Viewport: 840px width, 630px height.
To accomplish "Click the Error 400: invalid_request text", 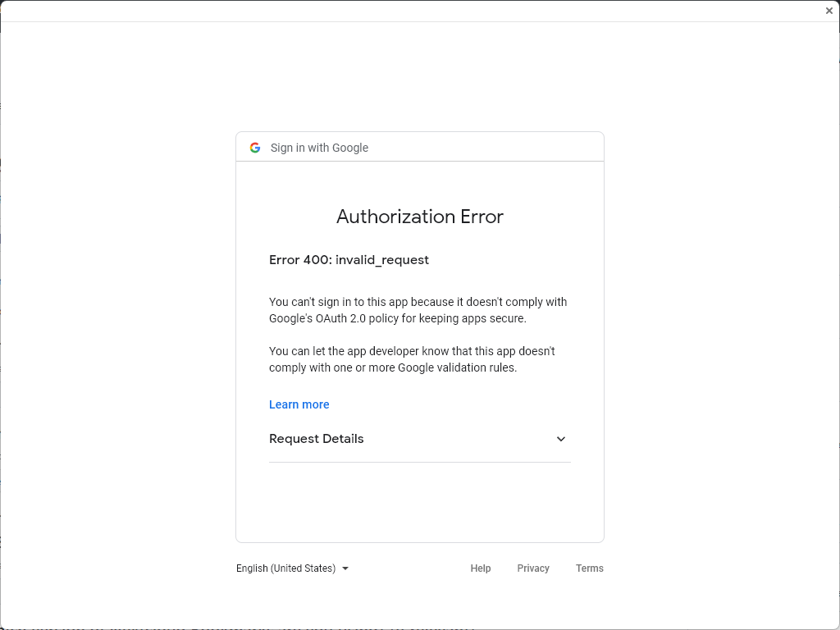I will [x=349, y=260].
